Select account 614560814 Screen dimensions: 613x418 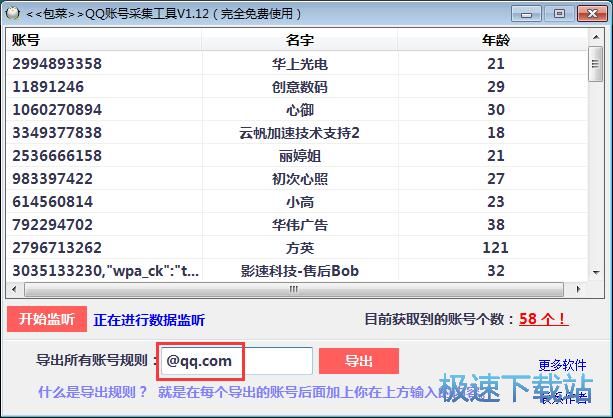point(52,202)
